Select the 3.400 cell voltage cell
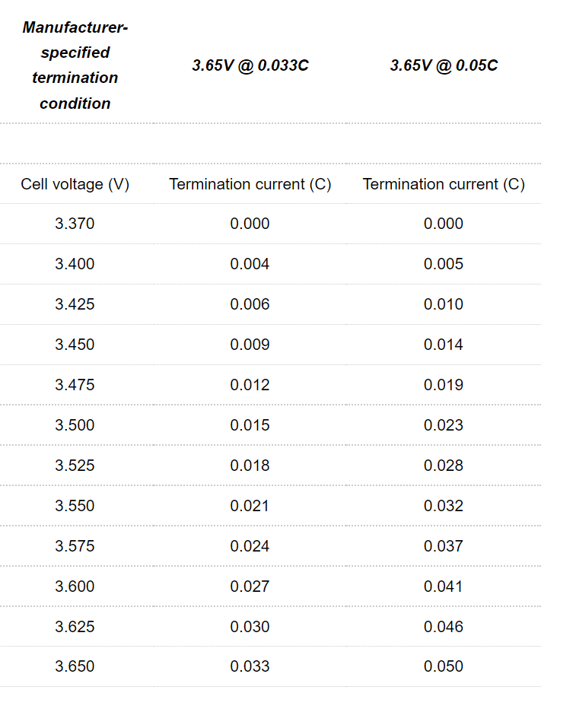 click(75, 264)
